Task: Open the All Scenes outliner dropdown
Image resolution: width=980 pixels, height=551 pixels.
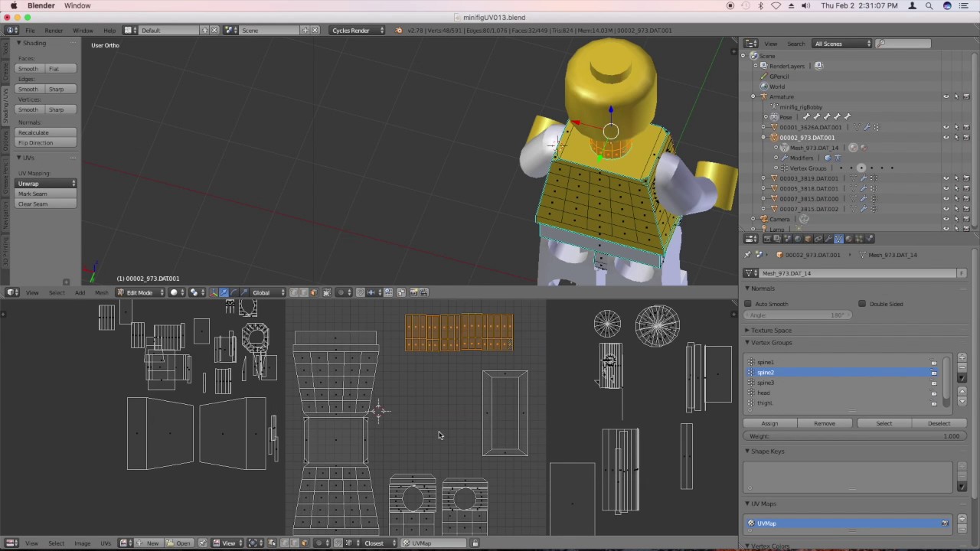Action: pyautogui.click(x=842, y=44)
